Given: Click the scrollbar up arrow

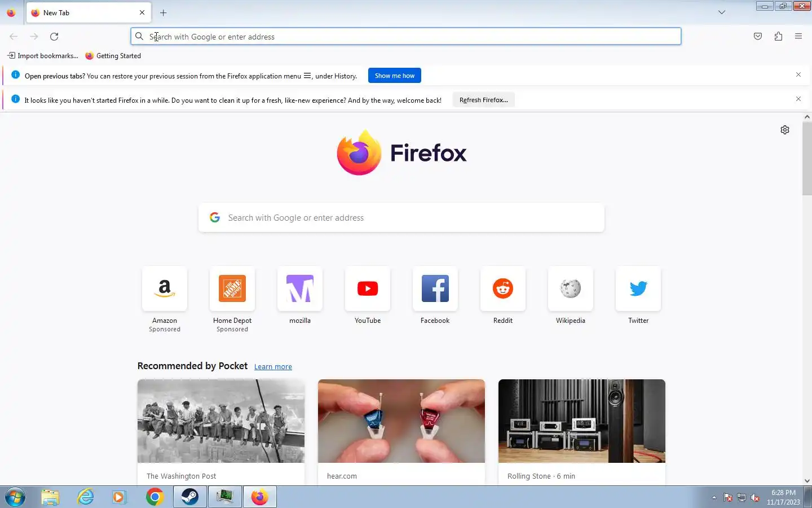Looking at the screenshot, I should pyautogui.click(x=807, y=117).
